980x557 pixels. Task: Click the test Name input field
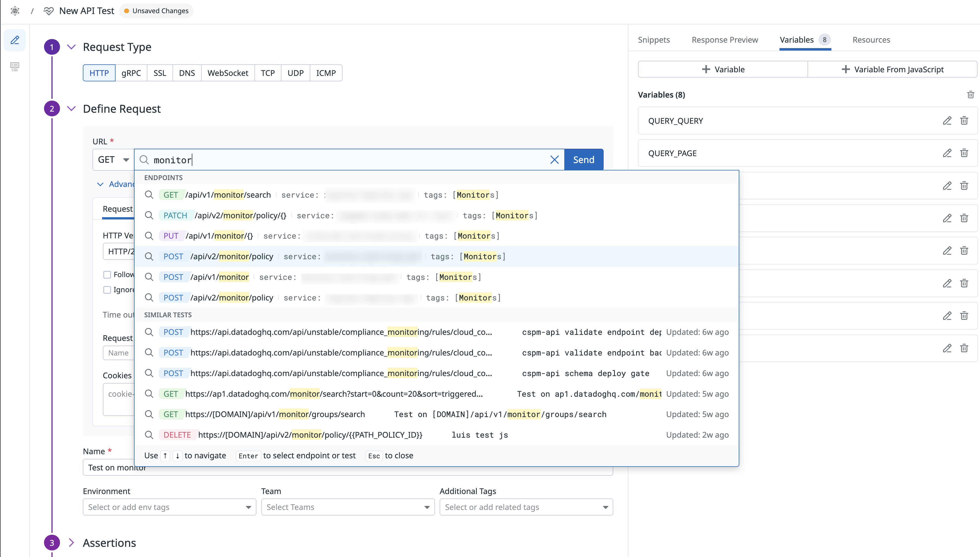[x=347, y=467]
